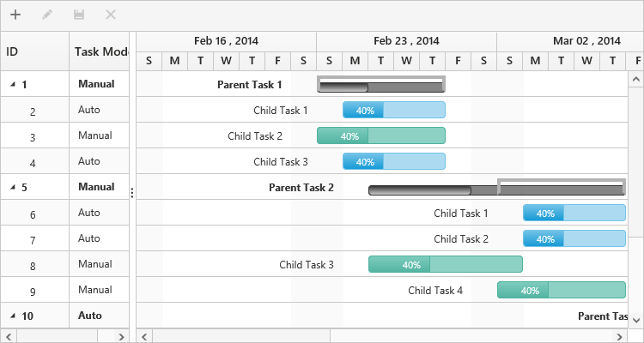The image size is (644, 343).
Task: Click Child Task 2 green progress bar
Action: 381,135
